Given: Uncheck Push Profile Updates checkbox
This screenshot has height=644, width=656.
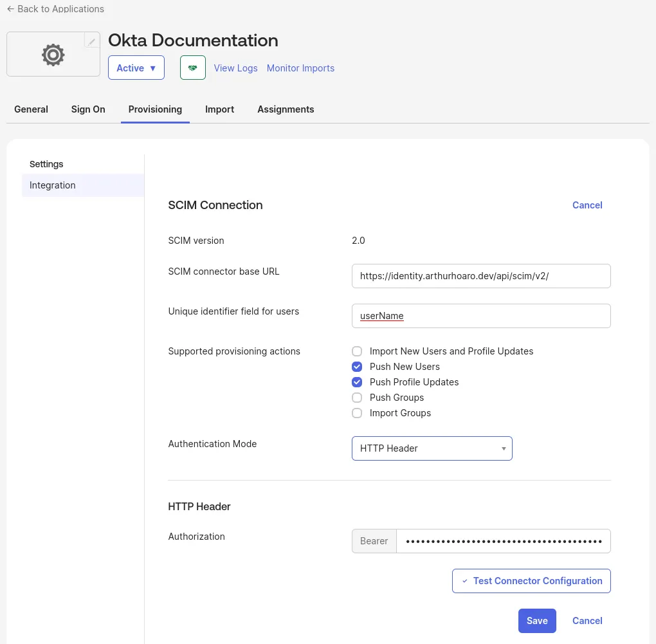Looking at the screenshot, I should click(357, 382).
